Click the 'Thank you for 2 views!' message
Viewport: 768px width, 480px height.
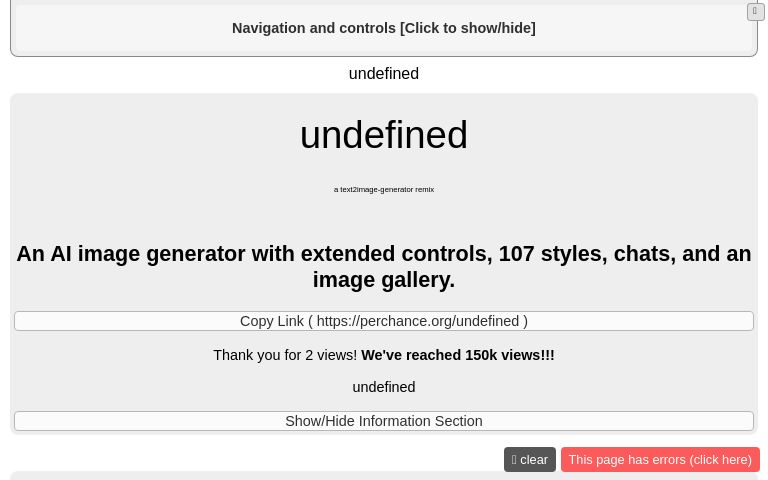point(284,355)
